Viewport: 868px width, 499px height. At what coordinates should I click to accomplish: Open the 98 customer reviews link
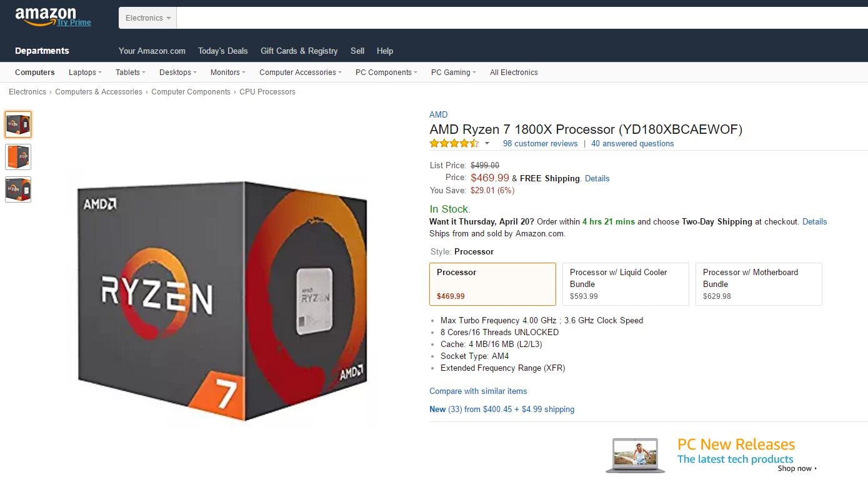click(540, 144)
